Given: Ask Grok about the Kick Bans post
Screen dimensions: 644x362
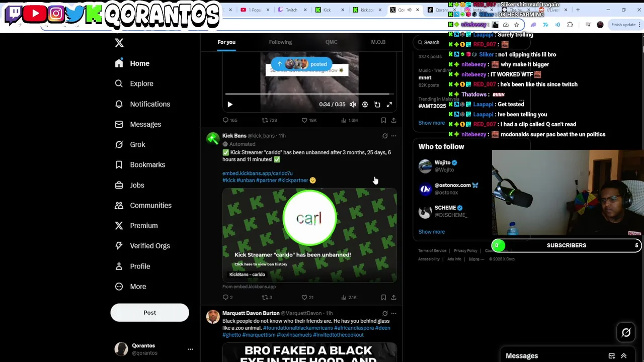Looking at the screenshot, I should pos(385,136).
